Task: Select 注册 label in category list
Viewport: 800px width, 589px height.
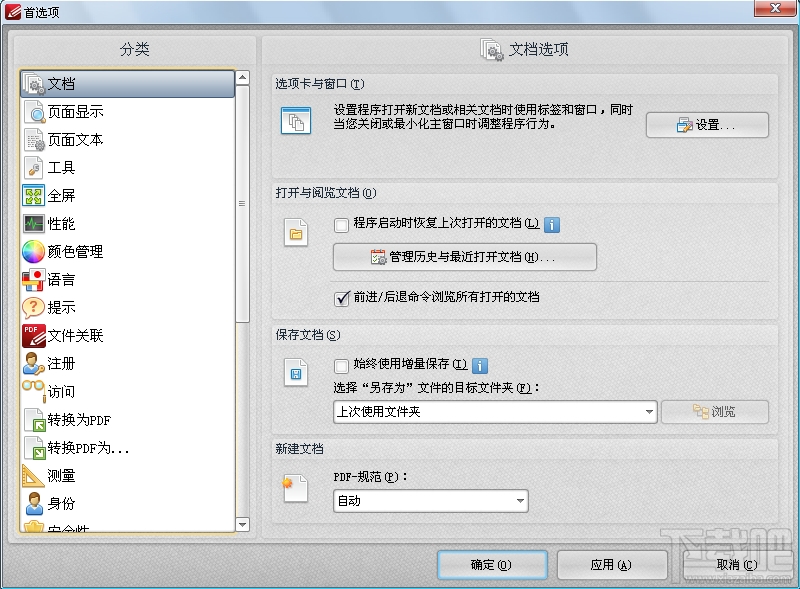Action: click(x=61, y=363)
